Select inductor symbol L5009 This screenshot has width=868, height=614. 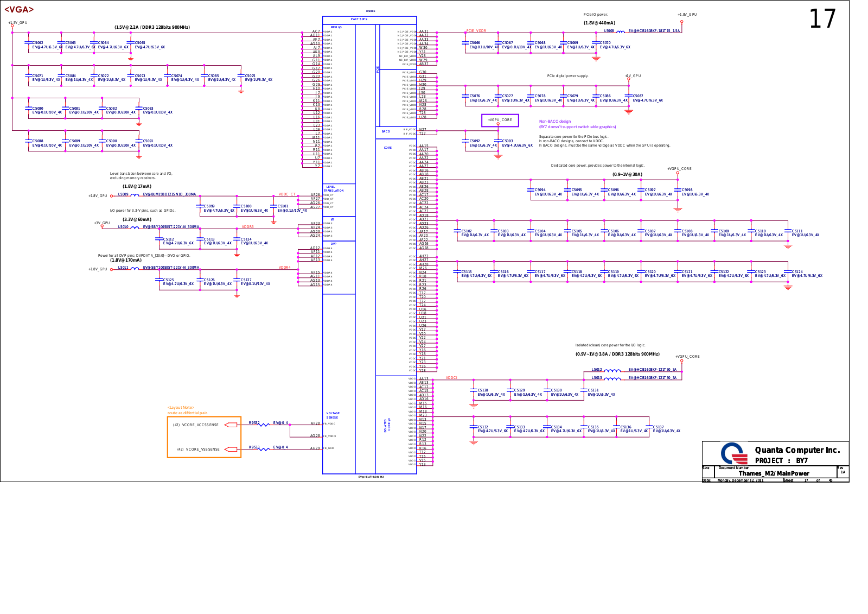pyautogui.click(x=135, y=195)
